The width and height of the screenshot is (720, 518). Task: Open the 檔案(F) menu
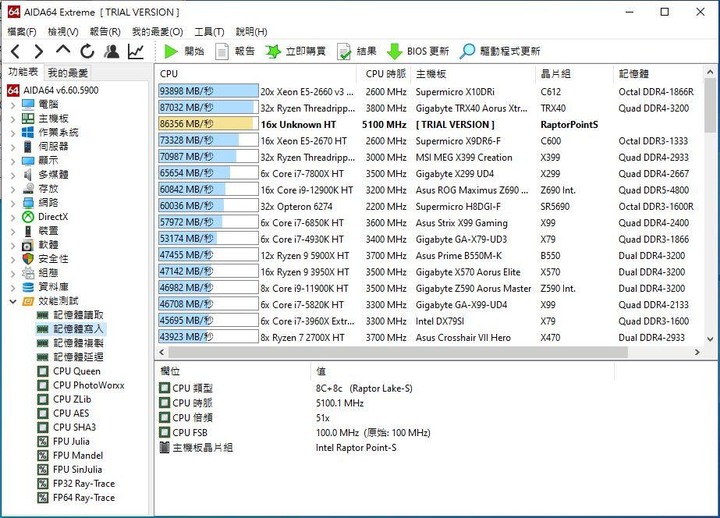coord(22,32)
